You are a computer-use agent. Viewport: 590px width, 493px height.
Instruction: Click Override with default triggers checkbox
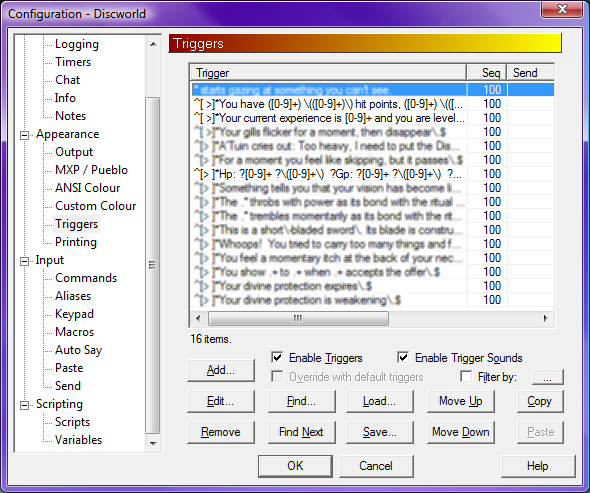point(277,376)
